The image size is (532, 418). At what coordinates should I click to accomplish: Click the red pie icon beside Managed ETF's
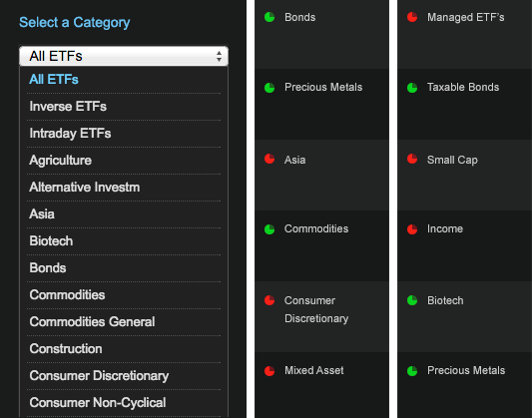412,17
